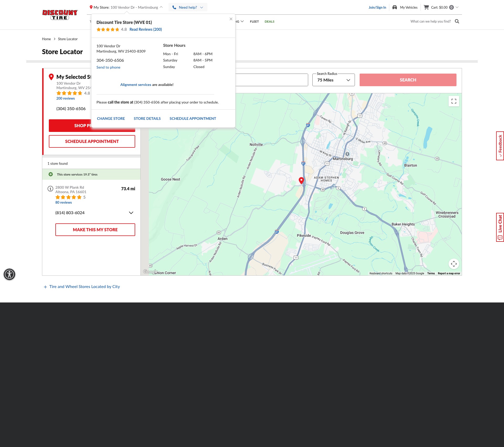
Task: Click the Altoona phone number (814) 803-6024
Action: (x=70, y=213)
